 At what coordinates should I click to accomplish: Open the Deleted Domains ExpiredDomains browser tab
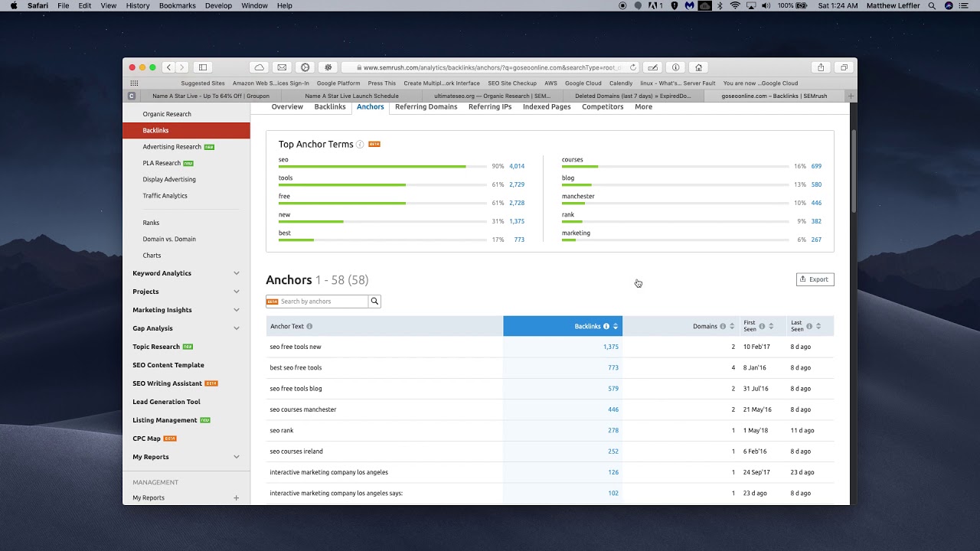633,96
